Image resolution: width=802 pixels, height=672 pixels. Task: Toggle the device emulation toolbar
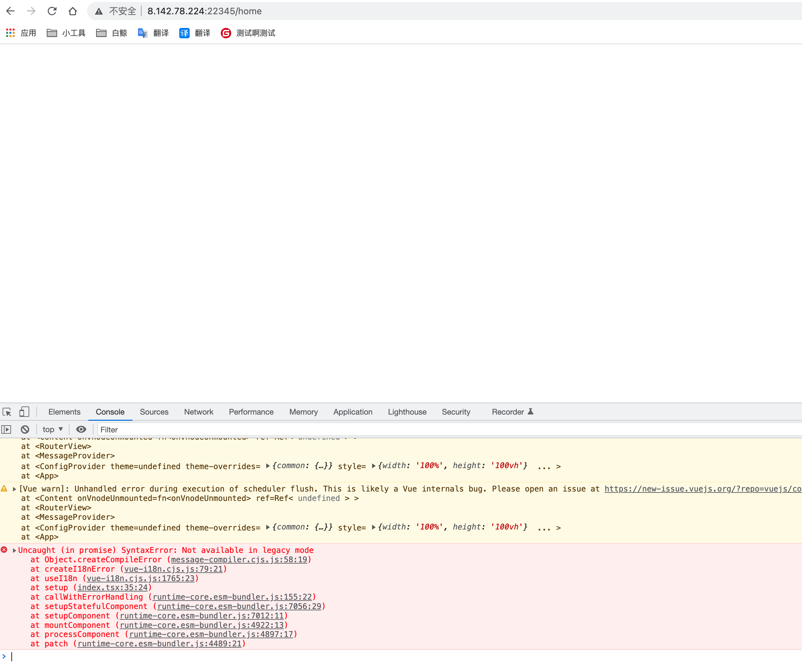tap(24, 412)
